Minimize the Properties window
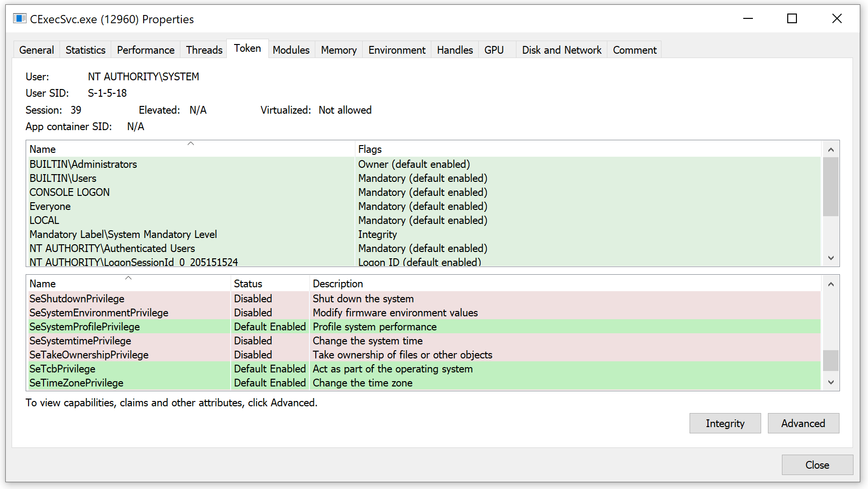The width and height of the screenshot is (868, 489). click(x=748, y=18)
